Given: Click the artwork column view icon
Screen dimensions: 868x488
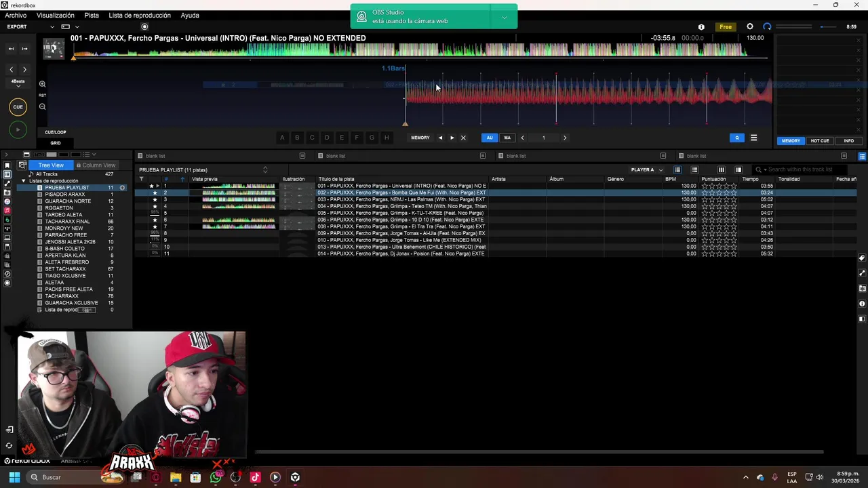Looking at the screenshot, I should (694, 169).
